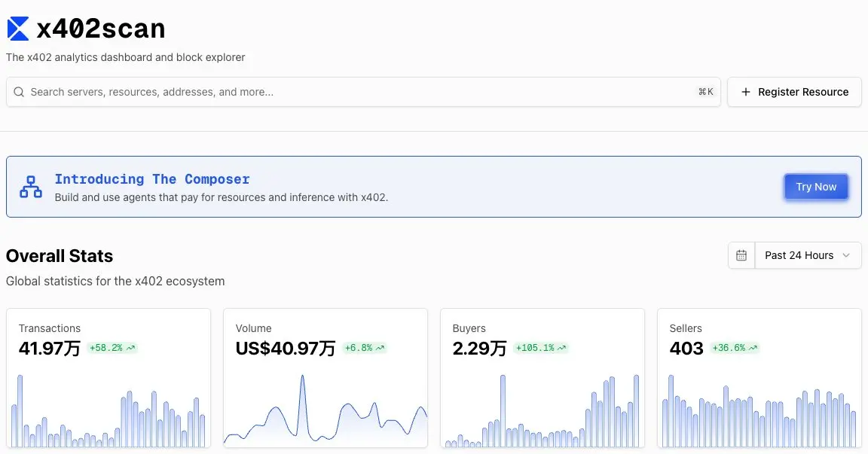Select the Transactions bar chart
The image size is (868, 454).
pyautogui.click(x=108, y=410)
